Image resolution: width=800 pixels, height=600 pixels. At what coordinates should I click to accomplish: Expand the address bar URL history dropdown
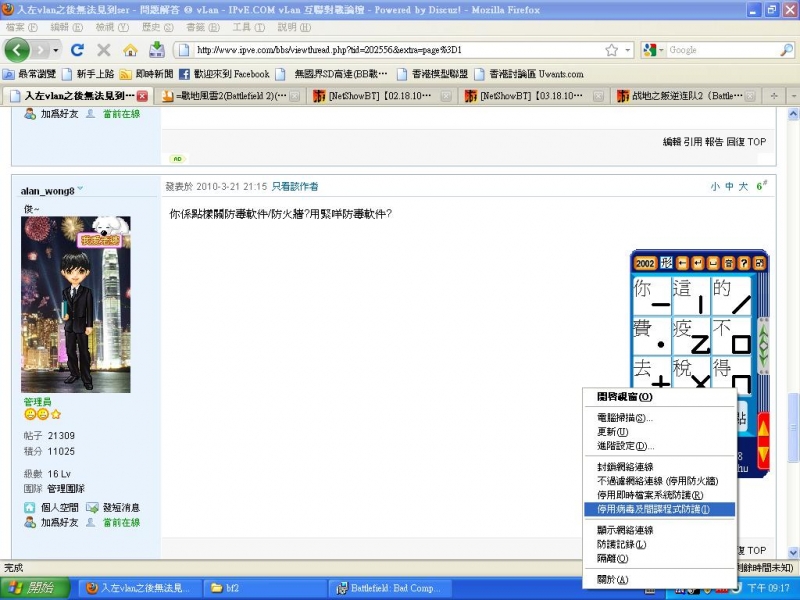pyautogui.click(x=629, y=50)
